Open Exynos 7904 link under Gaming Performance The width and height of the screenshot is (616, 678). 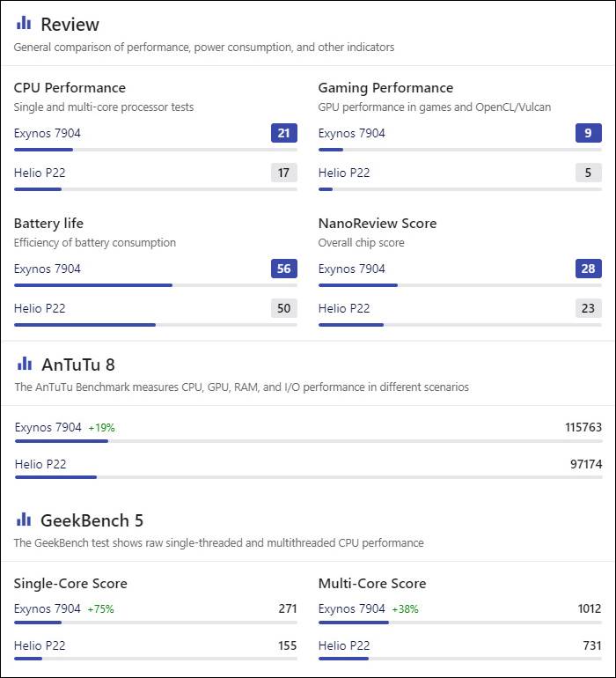(351, 133)
